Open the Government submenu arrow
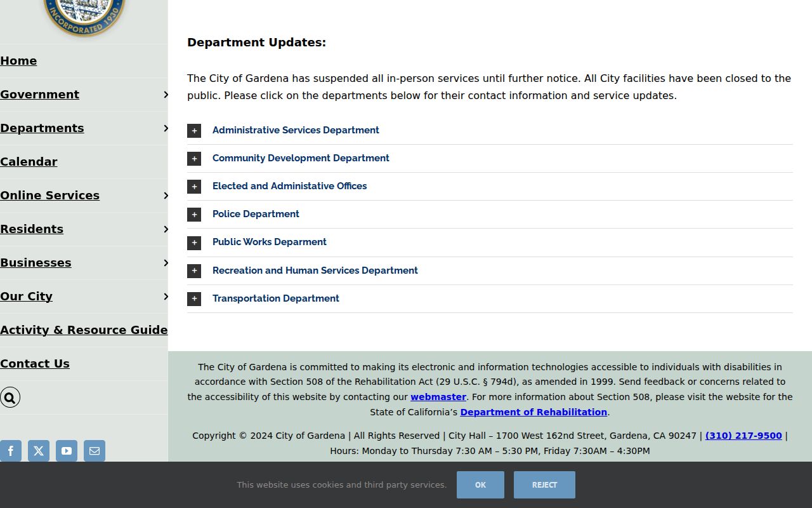Screen dimensions: 812x508 click(166, 95)
